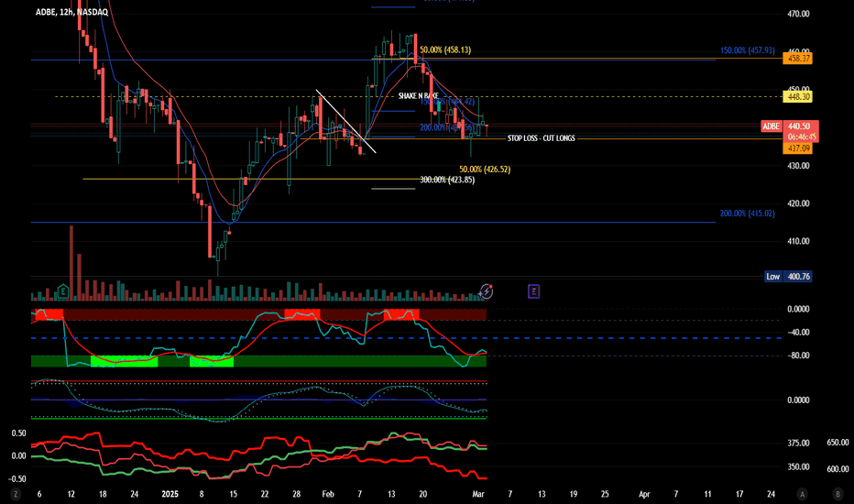
Task: Click the date 28 on the time axis
Action: pos(296,494)
